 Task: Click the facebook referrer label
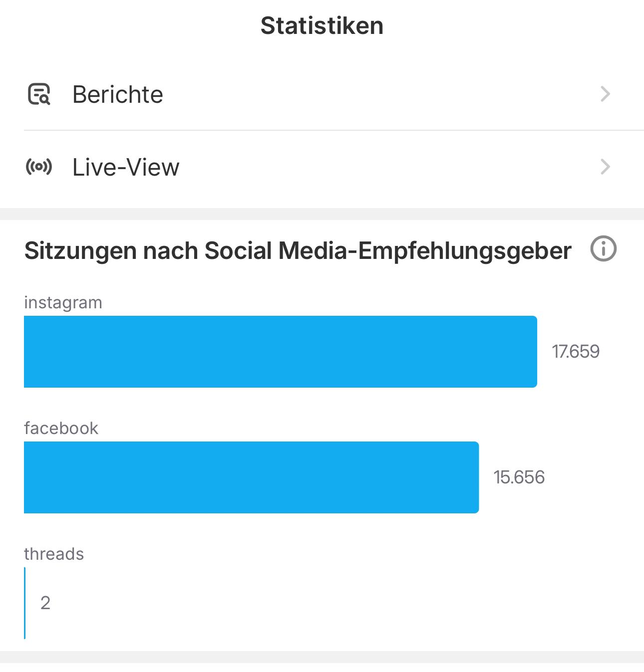point(61,429)
